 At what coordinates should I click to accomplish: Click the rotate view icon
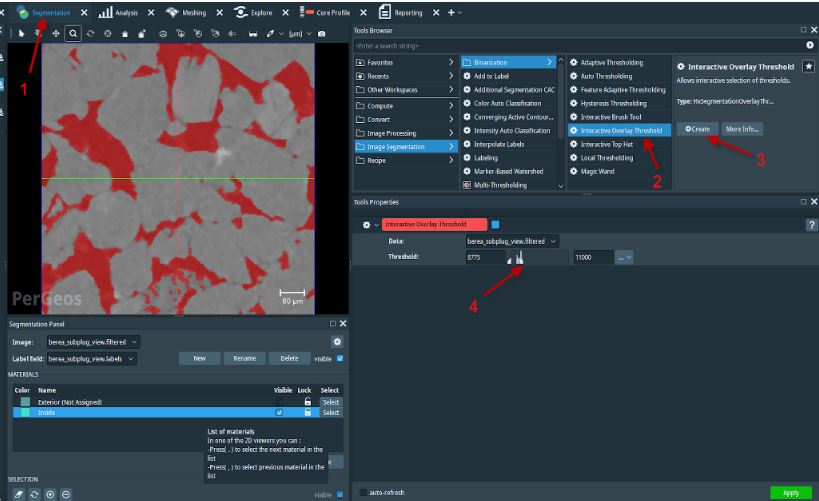pyautogui.click(x=90, y=33)
